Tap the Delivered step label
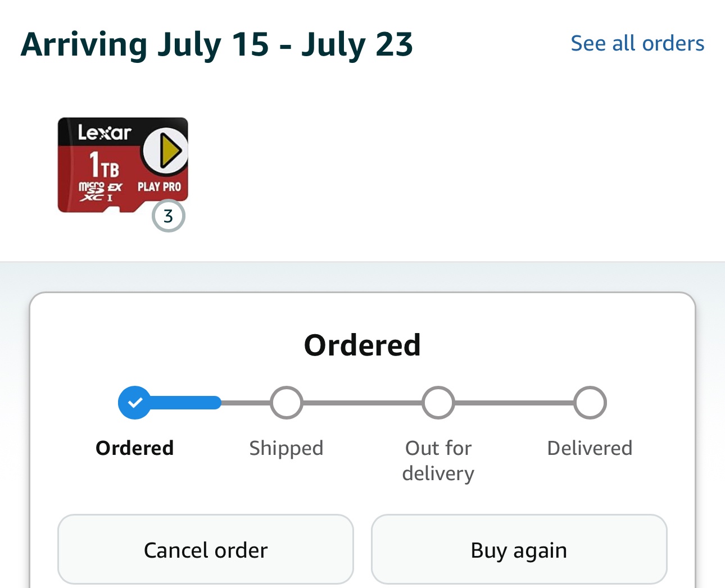Image resolution: width=725 pixels, height=588 pixels. coord(590,448)
